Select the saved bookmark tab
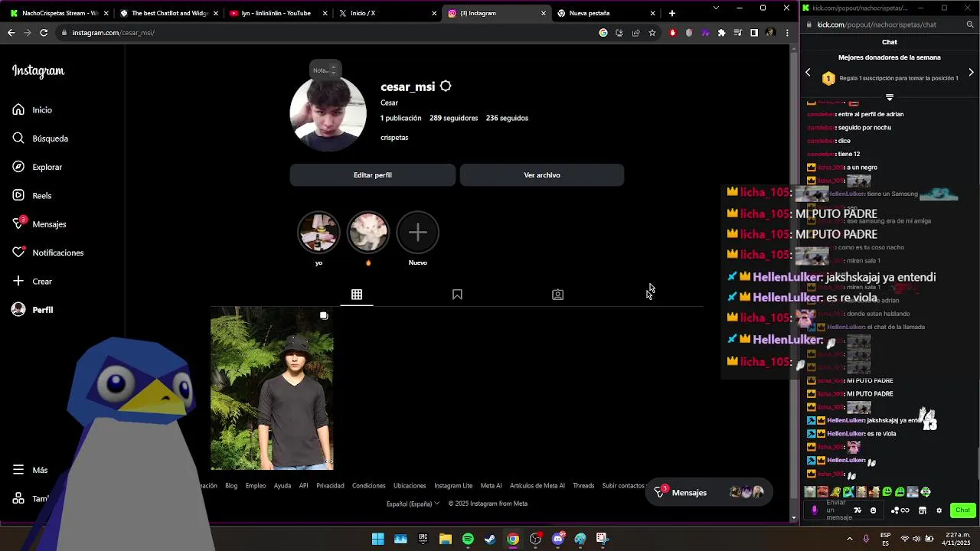Screen dimensions: 980x551 (x=457, y=295)
